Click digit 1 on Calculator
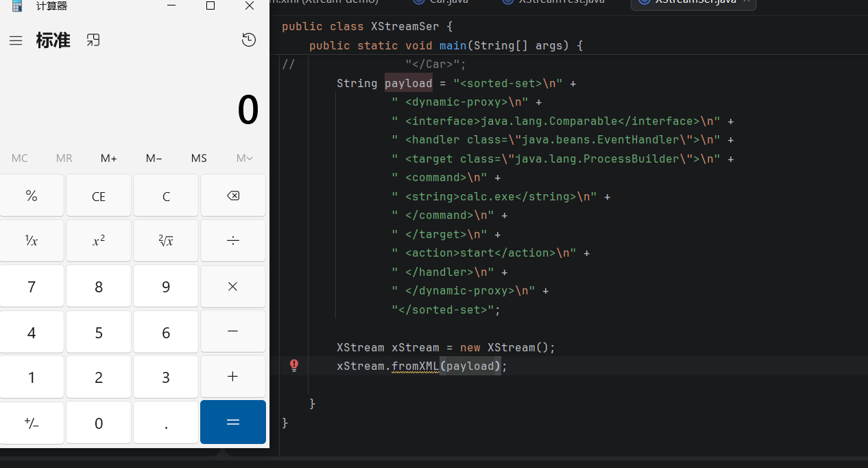The image size is (868, 468). coord(32,377)
